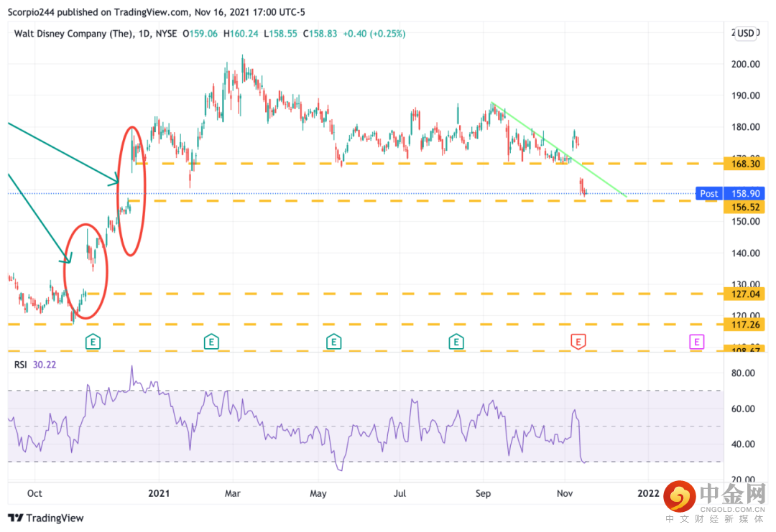Click the RSI 60.00 axis label
This screenshot has height=532, width=776.
[x=743, y=409]
